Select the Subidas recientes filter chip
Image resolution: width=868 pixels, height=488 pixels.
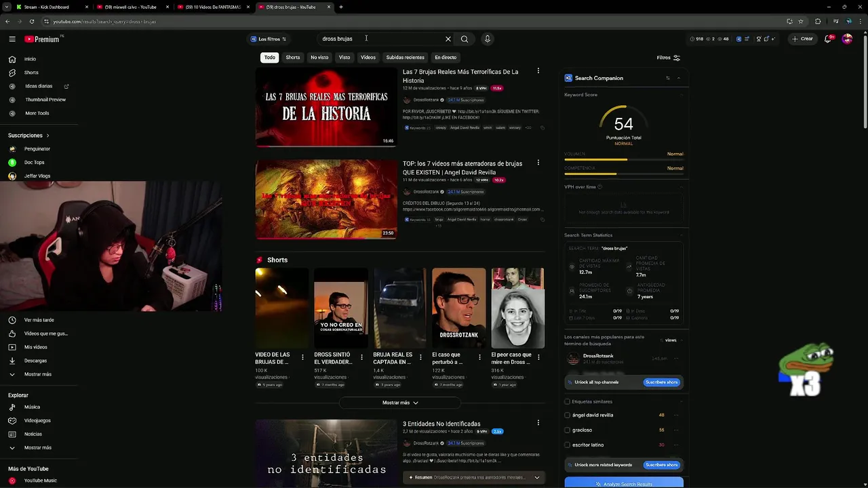click(x=405, y=58)
